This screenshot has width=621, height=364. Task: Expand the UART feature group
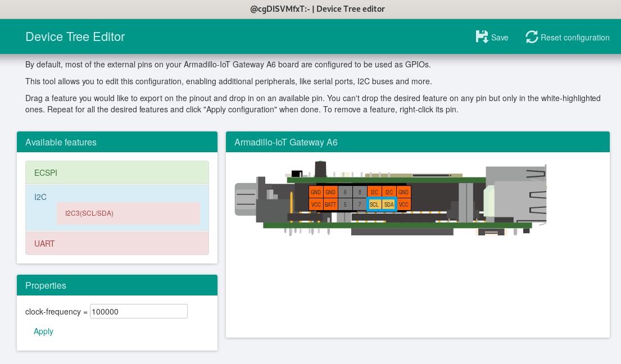[117, 243]
